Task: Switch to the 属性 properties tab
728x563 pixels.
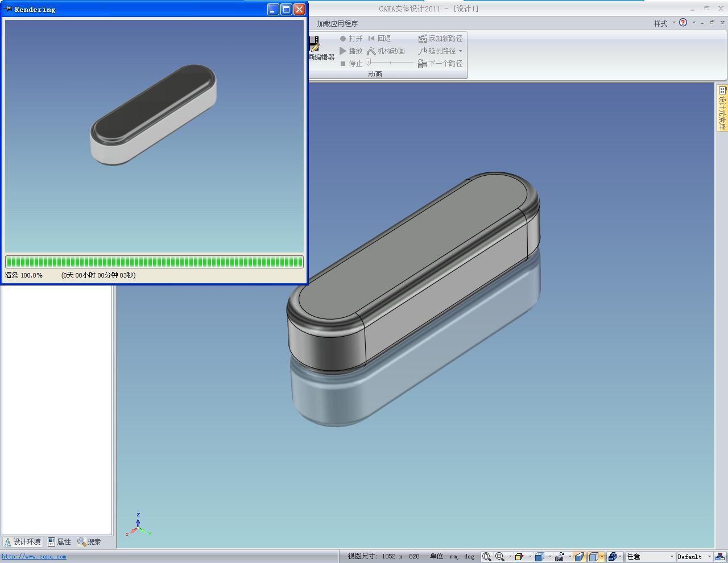Action: click(x=59, y=542)
